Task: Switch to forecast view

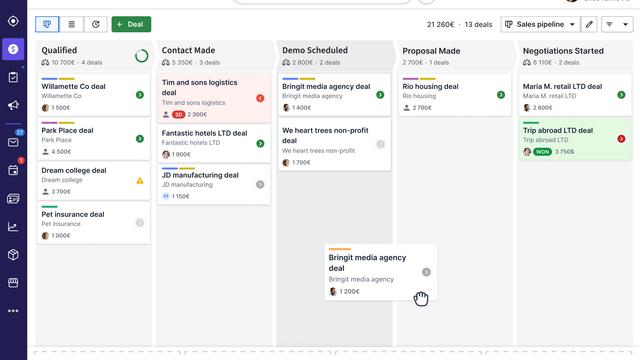Action: [x=96, y=24]
